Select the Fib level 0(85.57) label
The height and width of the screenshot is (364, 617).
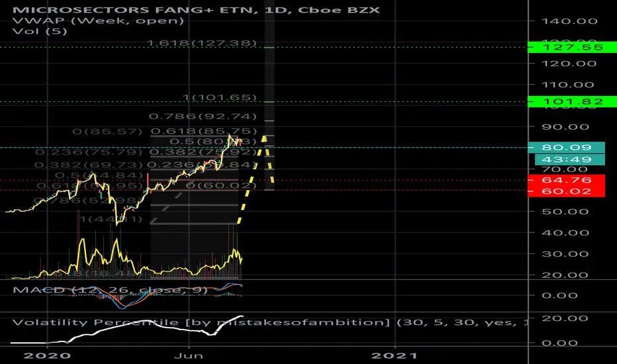tap(107, 132)
